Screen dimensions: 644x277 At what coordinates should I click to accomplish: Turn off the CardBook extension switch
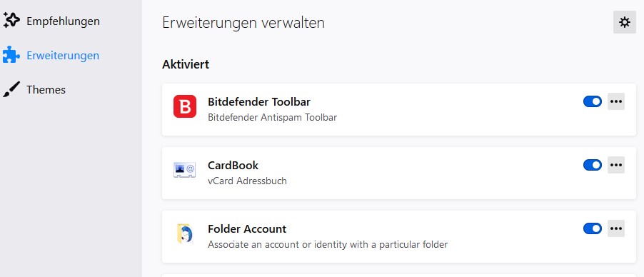pyautogui.click(x=593, y=165)
